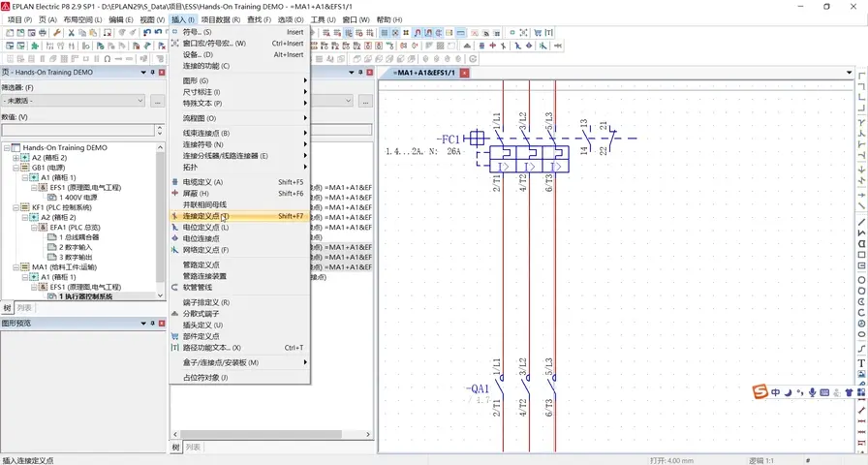Screen dimensions: 868x465
Task: Click the Omega symbol toolbar icon
Action: pos(108,59)
